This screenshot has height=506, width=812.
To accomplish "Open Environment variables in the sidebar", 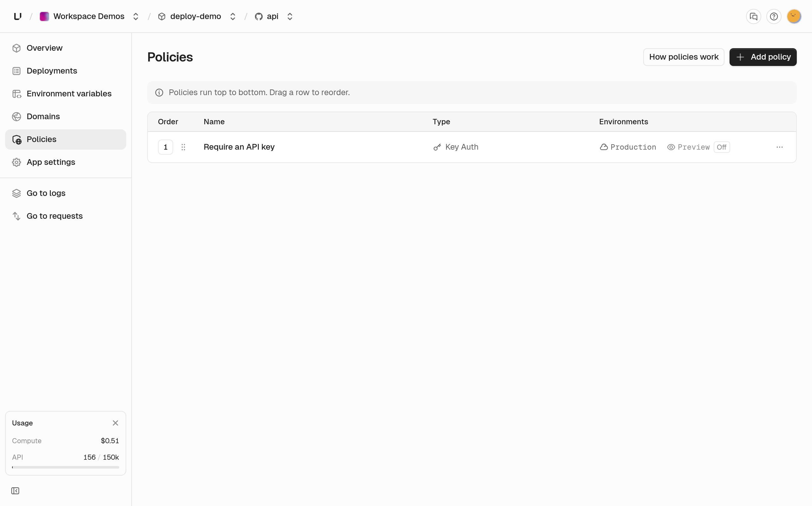I will [66, 94].
